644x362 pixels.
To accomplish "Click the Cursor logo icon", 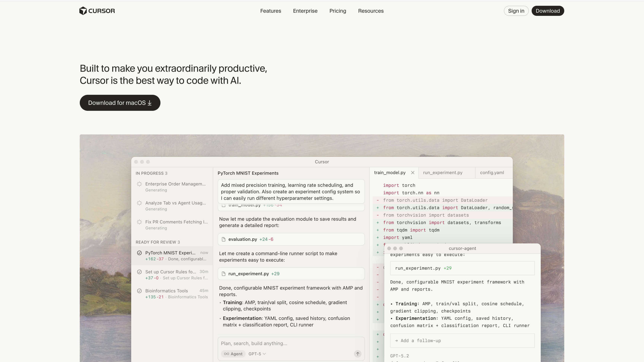I will coord(83,11).
